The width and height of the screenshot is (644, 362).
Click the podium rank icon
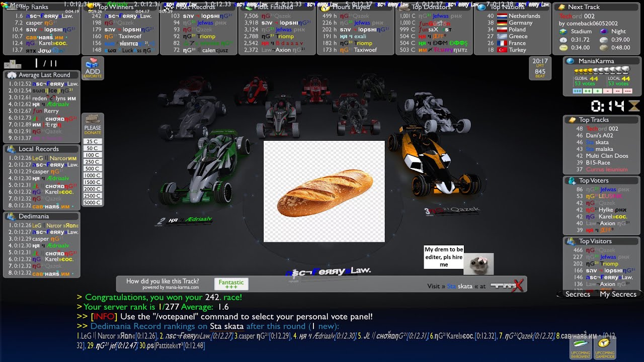(13, 64)
